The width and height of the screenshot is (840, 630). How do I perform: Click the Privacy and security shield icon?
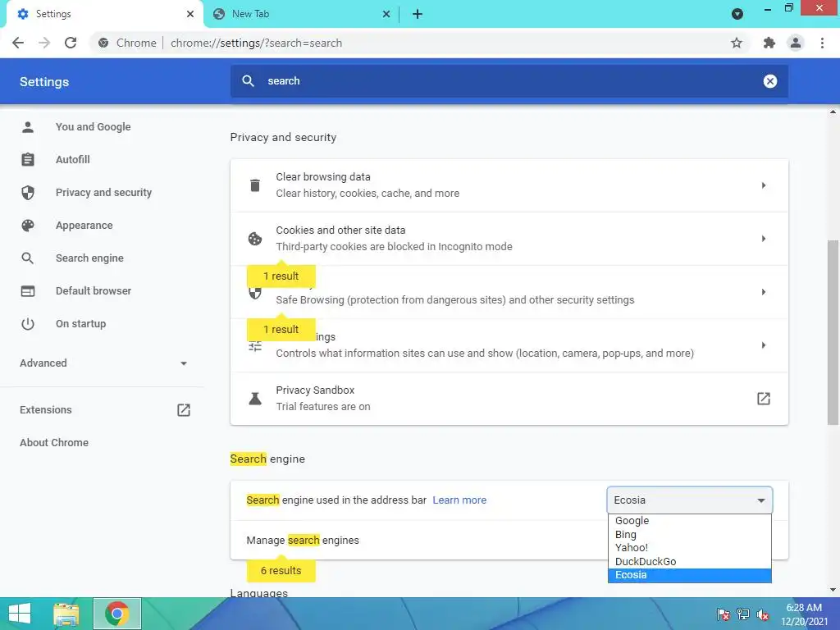tap(28, 192)
